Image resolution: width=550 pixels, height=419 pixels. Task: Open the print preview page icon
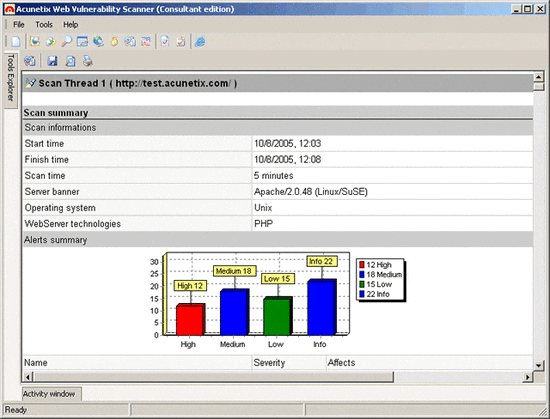pyautogui.click(x=70, y=61)
